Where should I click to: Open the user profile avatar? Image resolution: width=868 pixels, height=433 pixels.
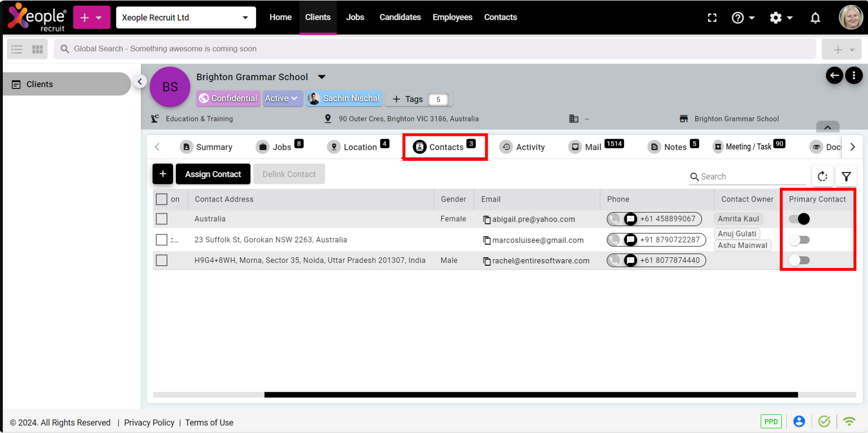point(851,17)
